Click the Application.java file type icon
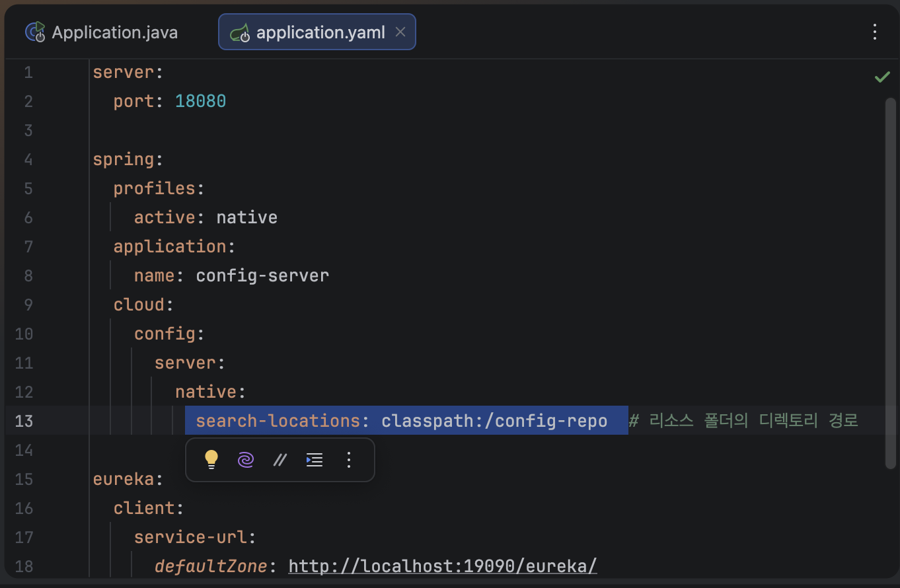 tap(36, 32)
